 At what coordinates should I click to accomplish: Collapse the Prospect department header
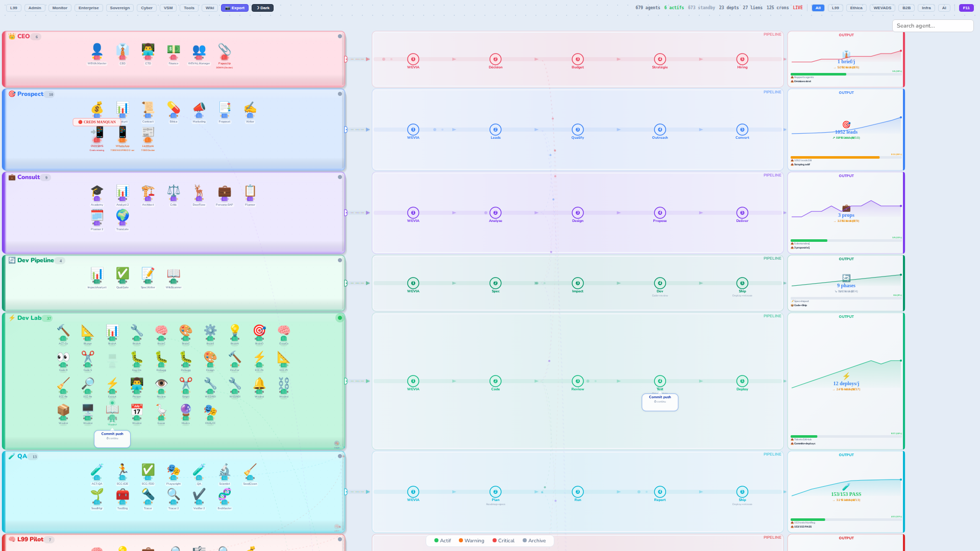[30, 94]
